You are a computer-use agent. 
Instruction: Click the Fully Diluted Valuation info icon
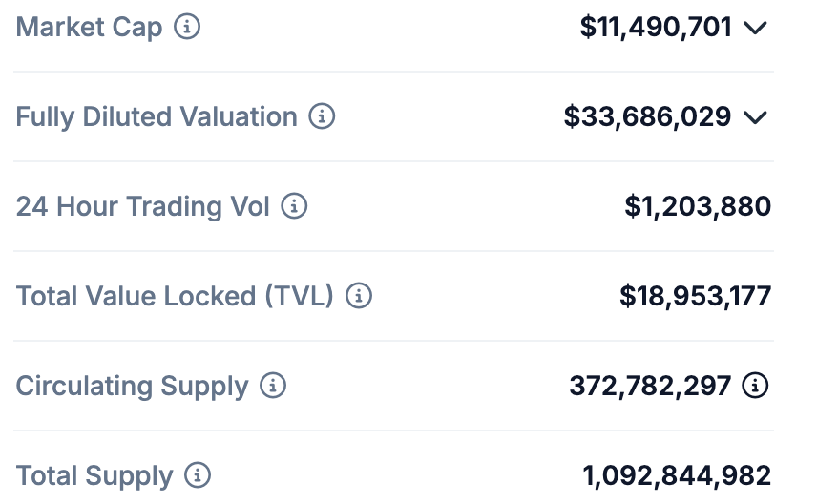tap(322, 116)
